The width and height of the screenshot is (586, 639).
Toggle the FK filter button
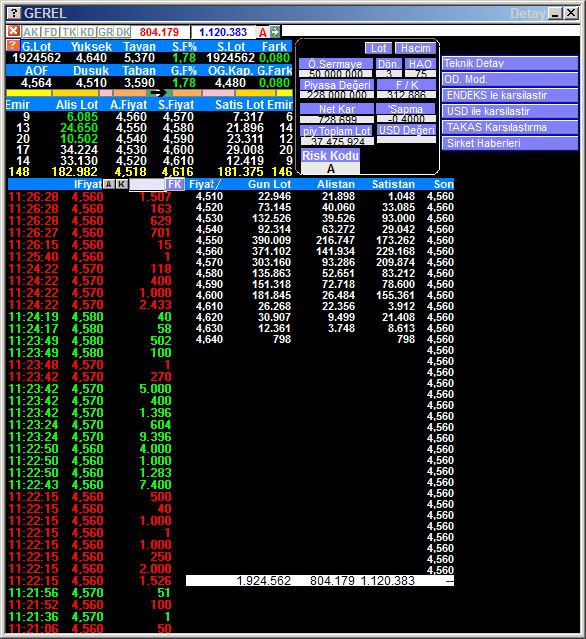point(174,184)
